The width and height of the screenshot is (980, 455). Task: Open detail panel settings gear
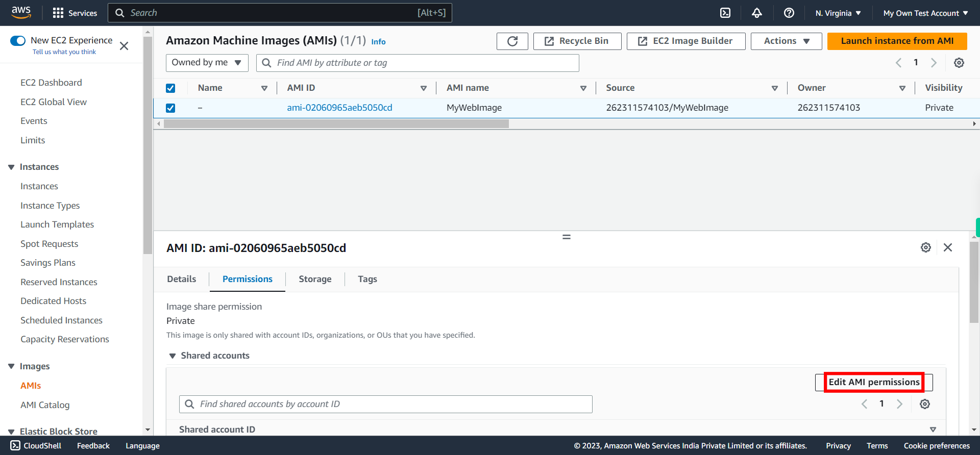tap(926, 247)
